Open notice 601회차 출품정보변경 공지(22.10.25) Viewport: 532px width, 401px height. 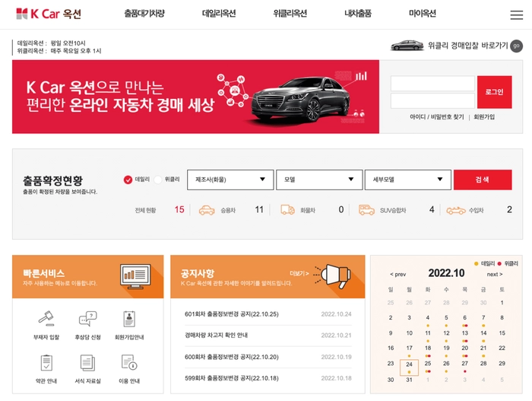click(x=231, y=314)
